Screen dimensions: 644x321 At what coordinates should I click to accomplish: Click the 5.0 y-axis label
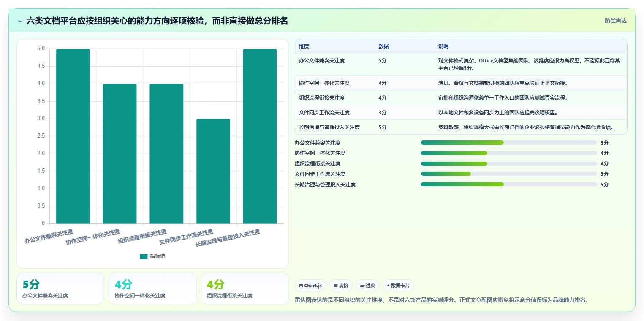(41, 49)
